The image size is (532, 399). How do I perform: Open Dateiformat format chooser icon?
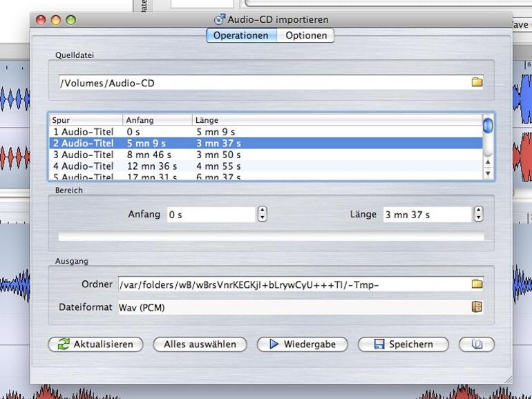click(477, 306)
